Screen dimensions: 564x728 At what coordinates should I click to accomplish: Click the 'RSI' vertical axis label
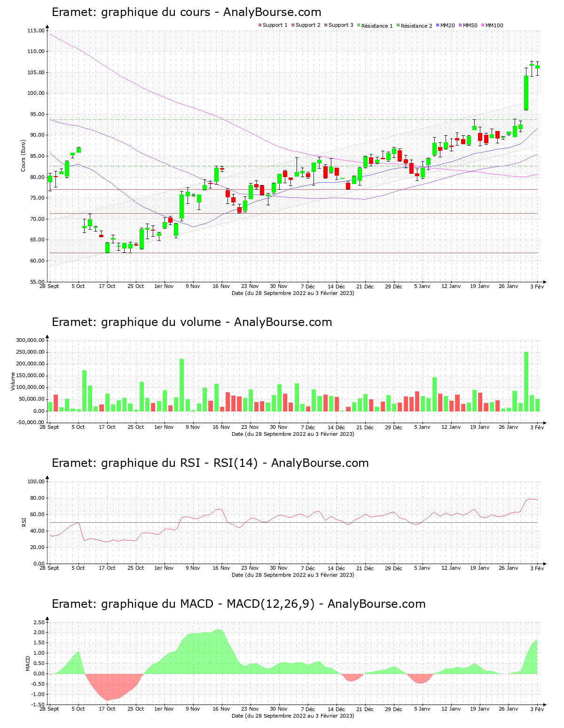(x=24, y=522)
